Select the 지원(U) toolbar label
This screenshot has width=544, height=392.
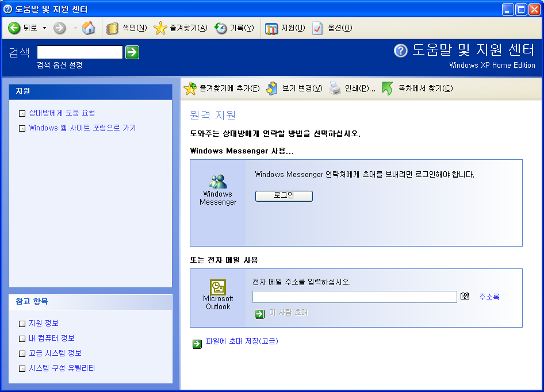click(293, 28)
